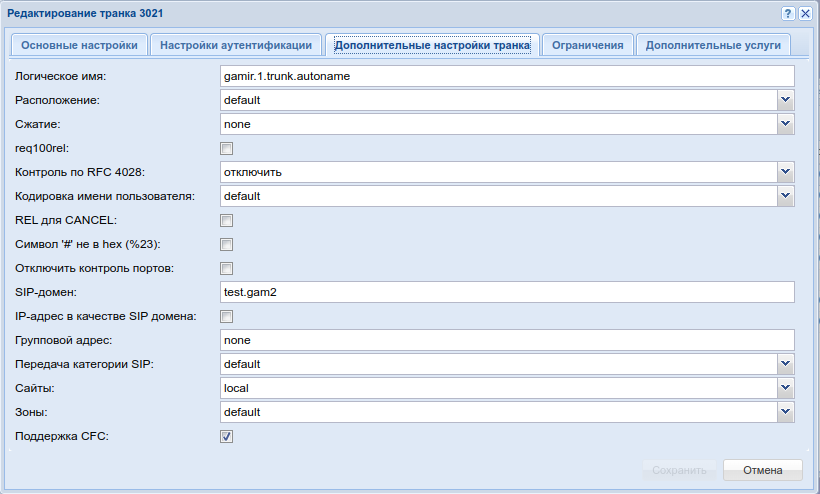820x494 pixels.
Task: Click the SIP-домен input field
Action: click(x=507, y=292)
